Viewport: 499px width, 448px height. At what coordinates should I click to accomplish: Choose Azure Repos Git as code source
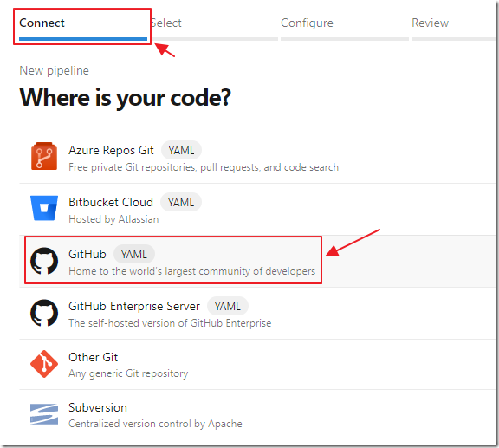click(x=111, y=150)
